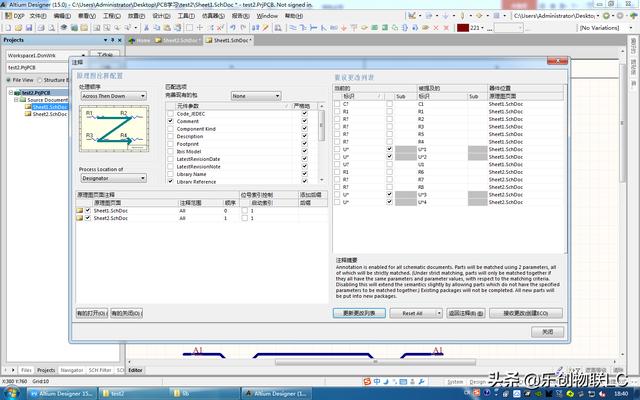640x400 pixels.
Task: Click the file path field in toolbar
Action: click(554, 16)
